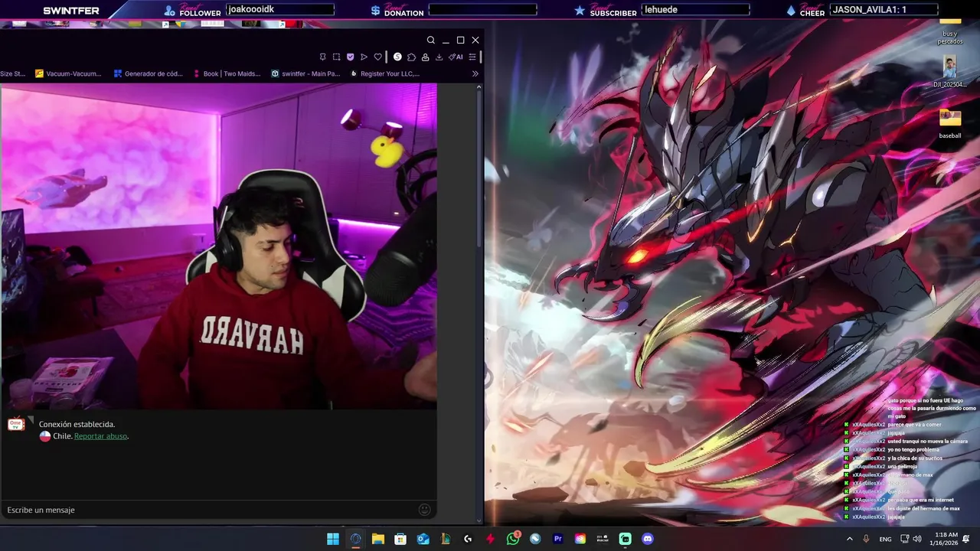Open the Book | Two Maids bookmark
The width and height of the screenshot is (980, 551).
pos(227,73)
